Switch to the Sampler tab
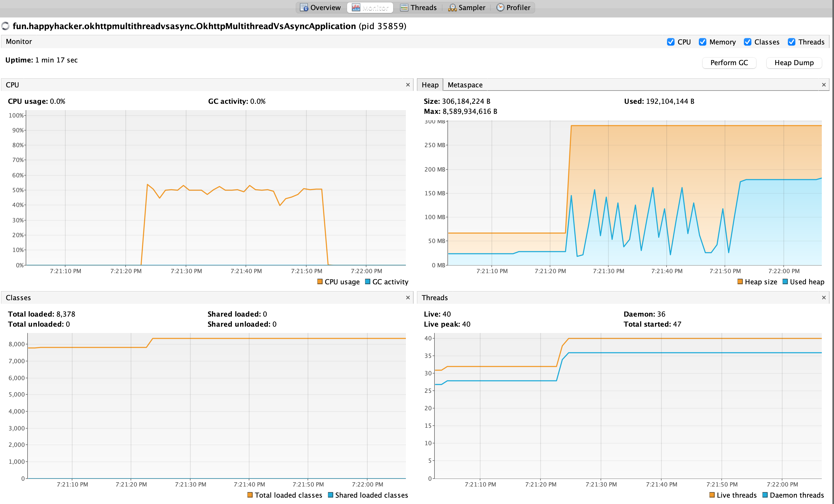 pyautogui.click(x=467, y=7)
